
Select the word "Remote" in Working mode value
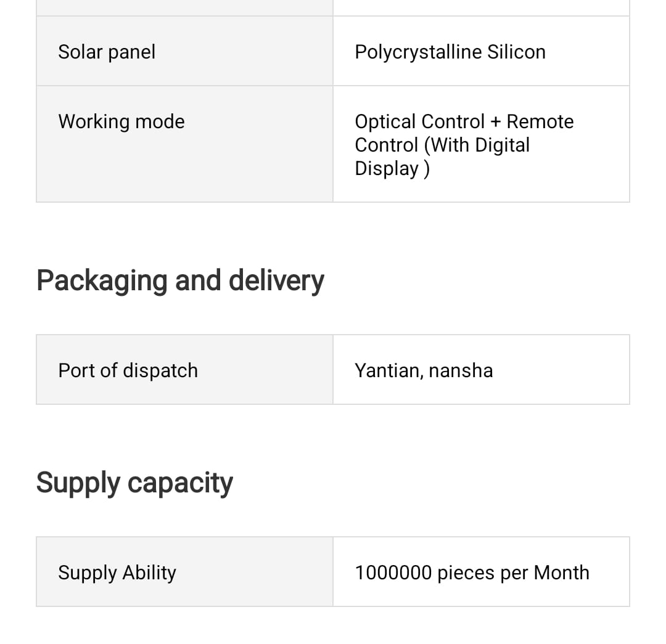coord(540,121)
